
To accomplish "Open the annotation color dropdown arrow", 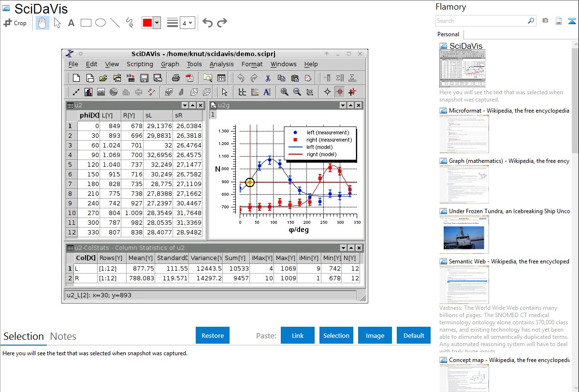I will click(x=157, y=23).
